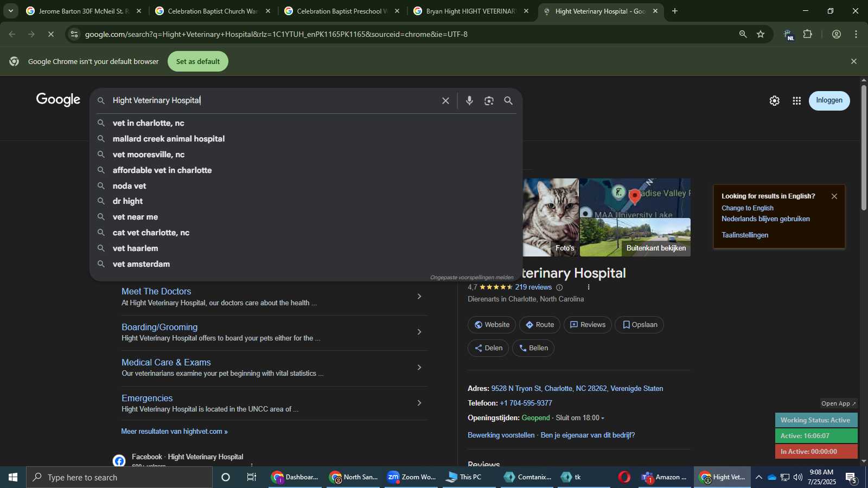868x488 pixels.
Task: Share the listing with Delen button
Action: (488, 348)
